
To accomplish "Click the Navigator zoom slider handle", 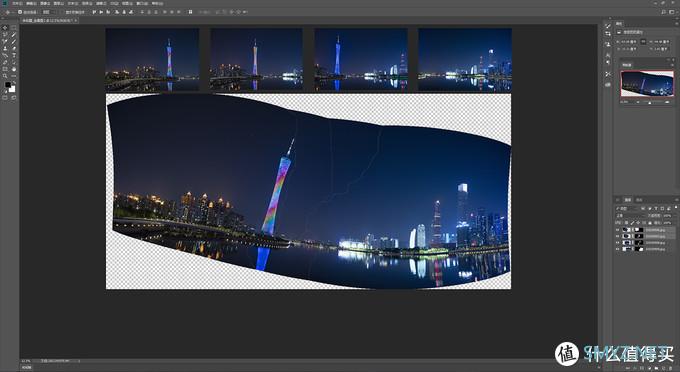I will coord(650,103).
